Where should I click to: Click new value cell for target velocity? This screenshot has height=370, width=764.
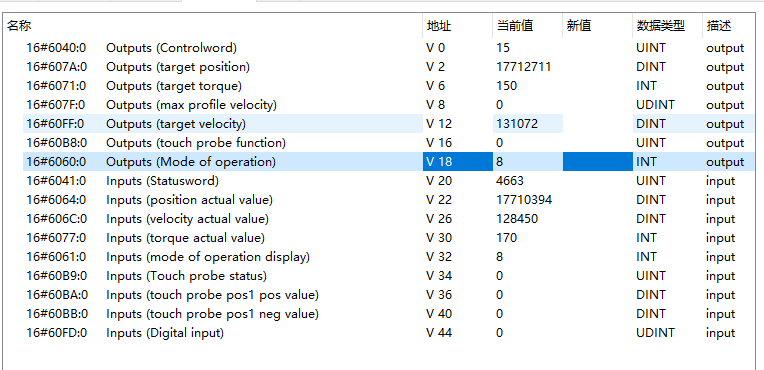click(597, 124)
